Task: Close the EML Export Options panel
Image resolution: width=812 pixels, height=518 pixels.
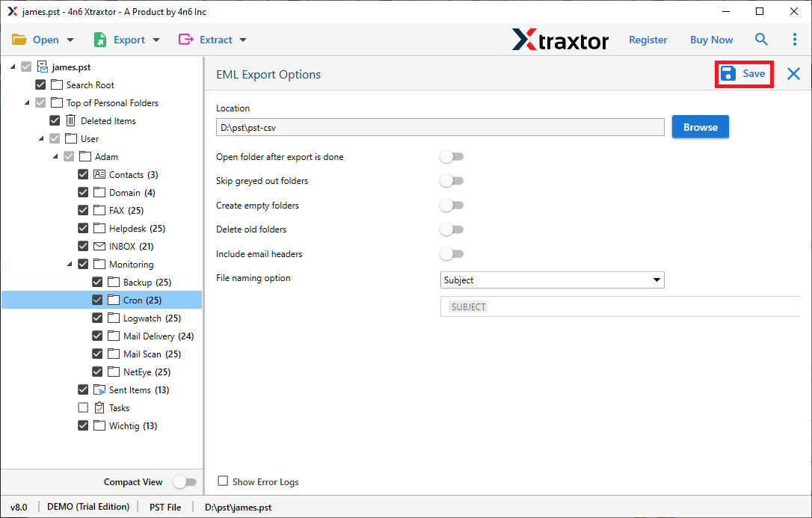Action: tap(793, 73)
